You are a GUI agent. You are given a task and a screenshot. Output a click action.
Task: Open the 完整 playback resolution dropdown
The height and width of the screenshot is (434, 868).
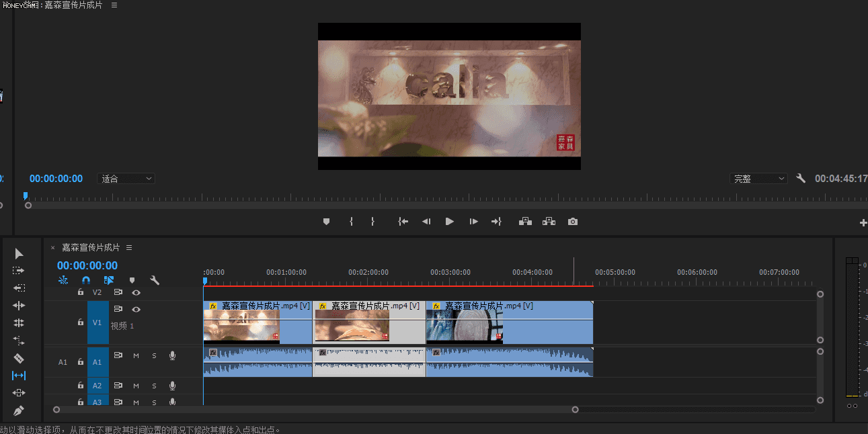pyautogui.click(x=758, y=179)
